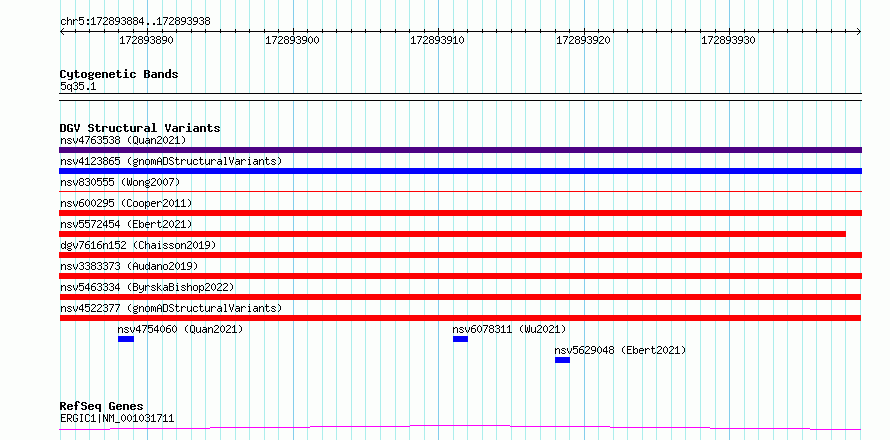Screen dimensions: 890x440
Task: Click the red nsv3383373 variant bar
Action: [460, 276]
